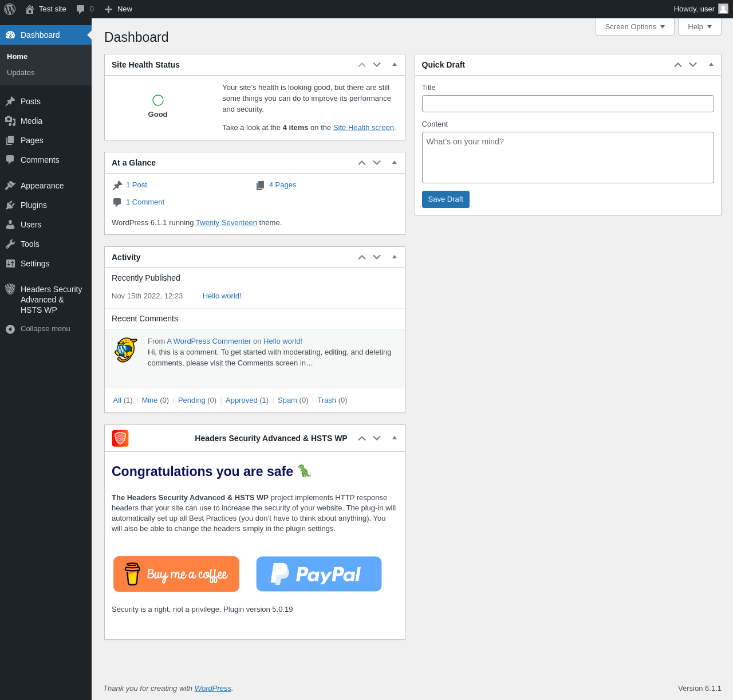The image size is (733, 700).
Task: Open the WordPress logo menu
Action: [x=10, y=9]
